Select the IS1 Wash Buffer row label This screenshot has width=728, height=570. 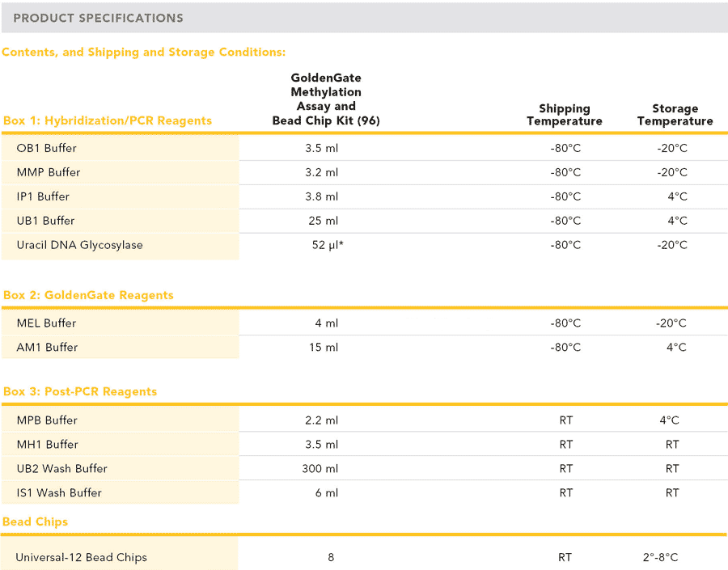(59, 492)
